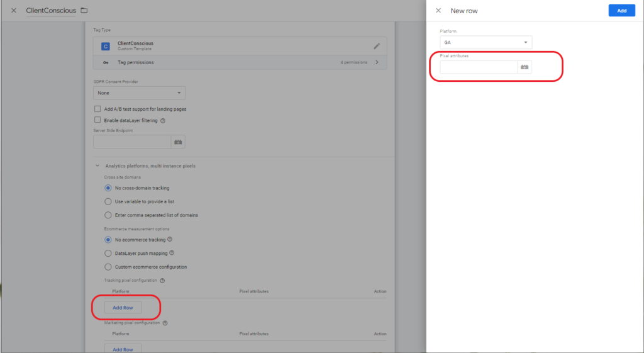Enable dataLayer filtering checkbox
Image resolution: width=644 pixels, height=353 pixels.
[x=97, y=120]
